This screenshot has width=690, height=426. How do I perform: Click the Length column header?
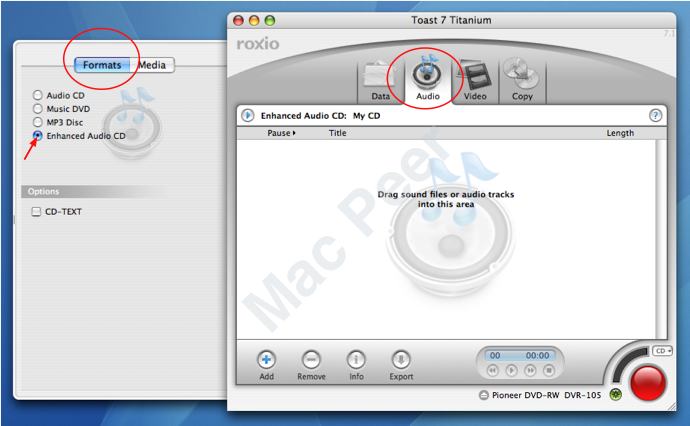click(620, 133)
